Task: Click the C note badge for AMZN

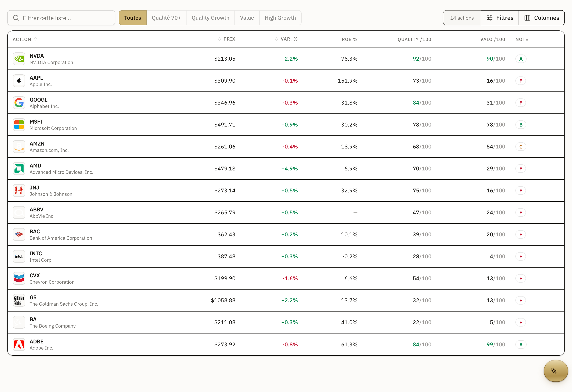Action: pos(521,147)
